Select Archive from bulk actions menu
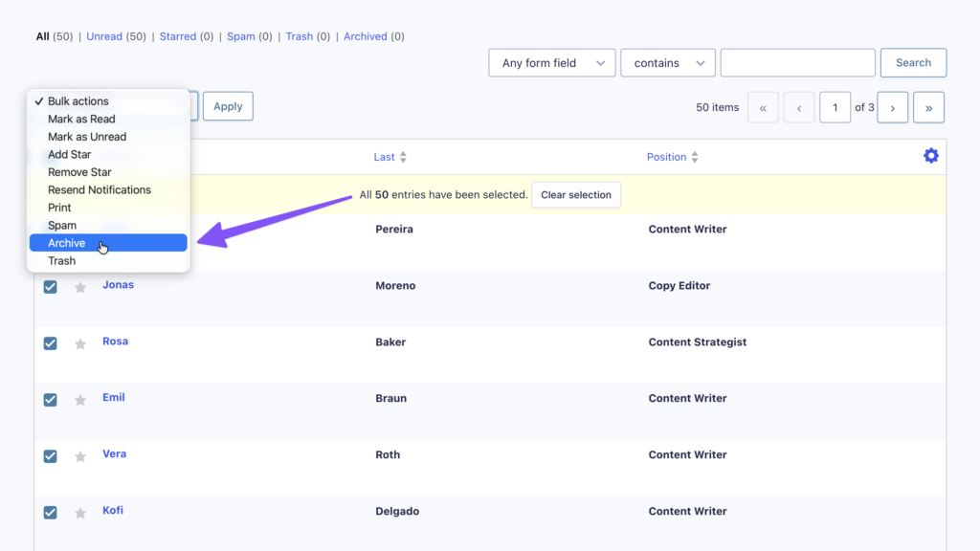The image size is (980, 551). point(108,243)
